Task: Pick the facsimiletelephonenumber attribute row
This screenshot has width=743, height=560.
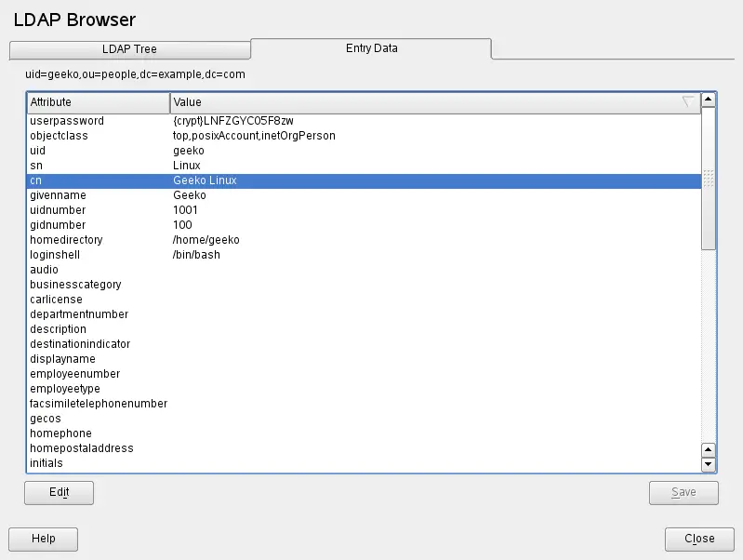Action: pos(99,404)
